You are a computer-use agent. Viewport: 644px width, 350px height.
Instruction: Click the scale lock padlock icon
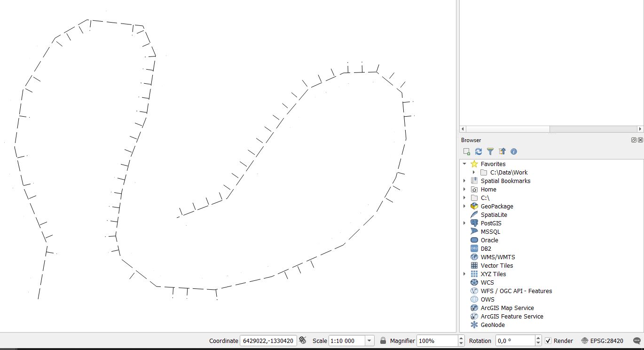(x=383, y=341)
